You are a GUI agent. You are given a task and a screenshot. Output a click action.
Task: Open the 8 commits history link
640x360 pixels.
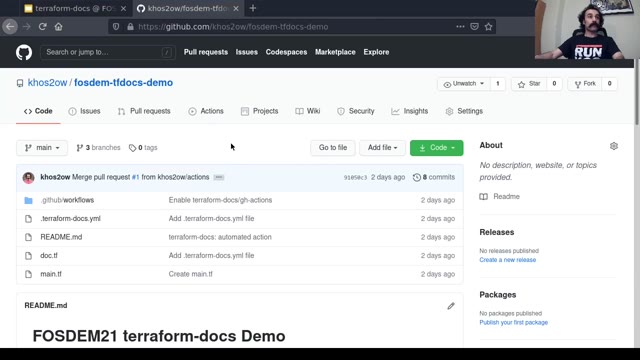[434, 177]
